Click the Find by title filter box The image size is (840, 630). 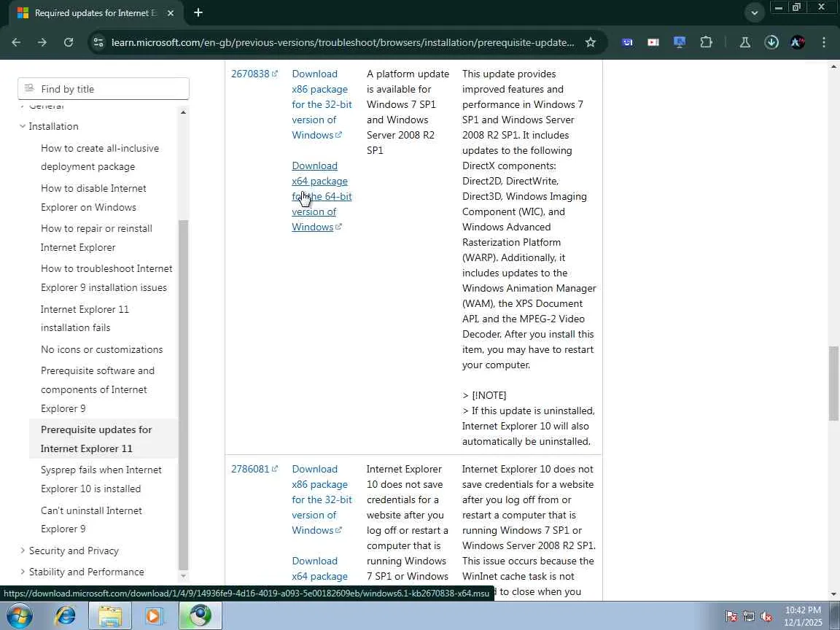coord(104,89)
